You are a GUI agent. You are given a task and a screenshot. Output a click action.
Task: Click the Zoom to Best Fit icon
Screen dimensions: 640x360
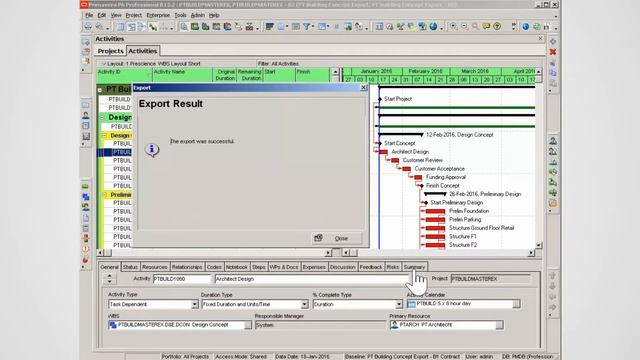tap(475, 27)
